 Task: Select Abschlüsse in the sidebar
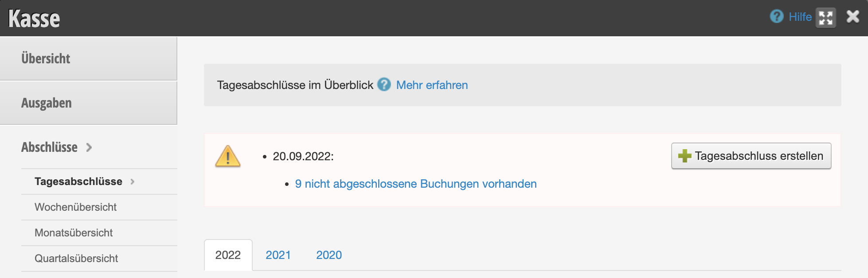pyautogui.click(x=49, y=147)
